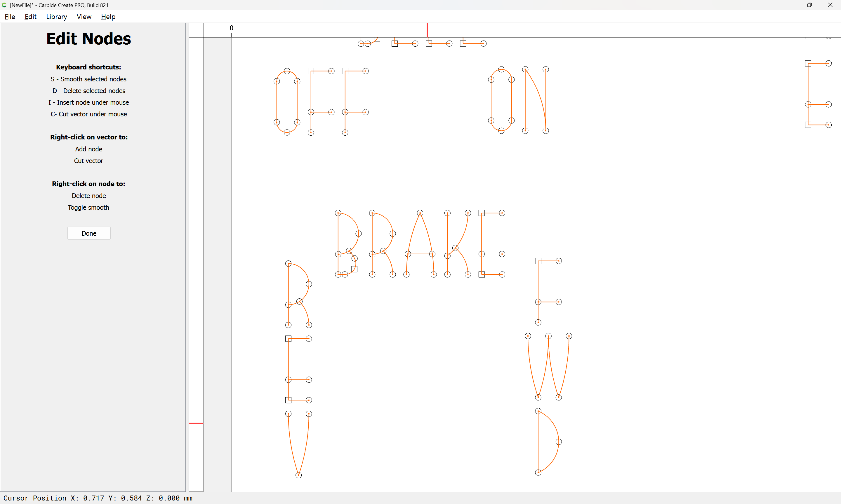Click Carbide Create icon in title bar

pyautogui.click(x=4, y=5)
